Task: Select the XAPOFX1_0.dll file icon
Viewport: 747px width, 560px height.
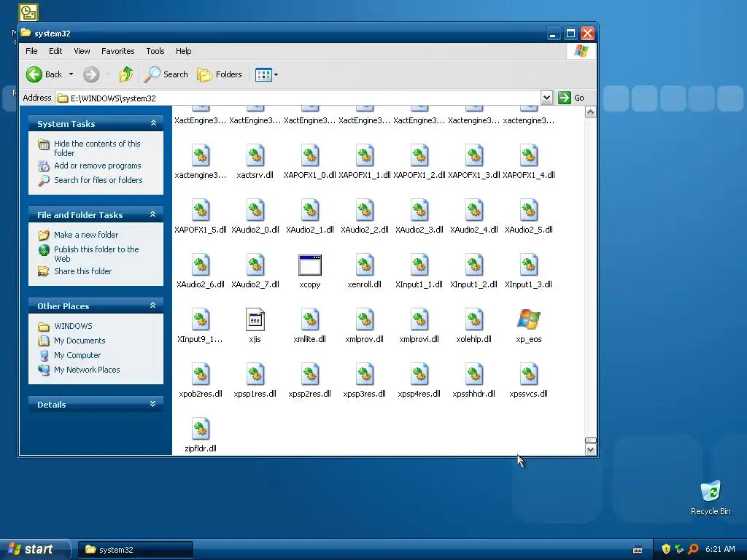Action: pos(310,156)
